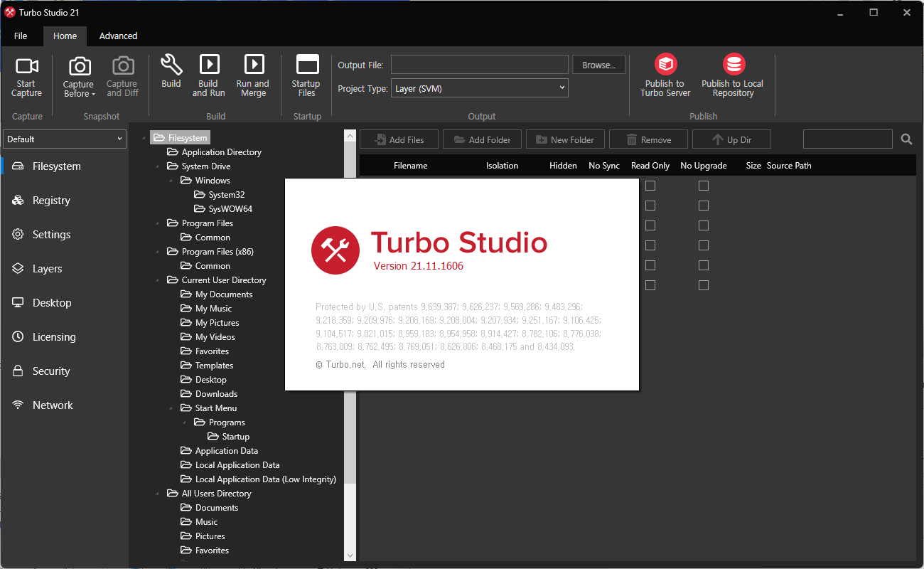
Task: Toggle last row Read Only checkbox
Action: coord(650,285)
